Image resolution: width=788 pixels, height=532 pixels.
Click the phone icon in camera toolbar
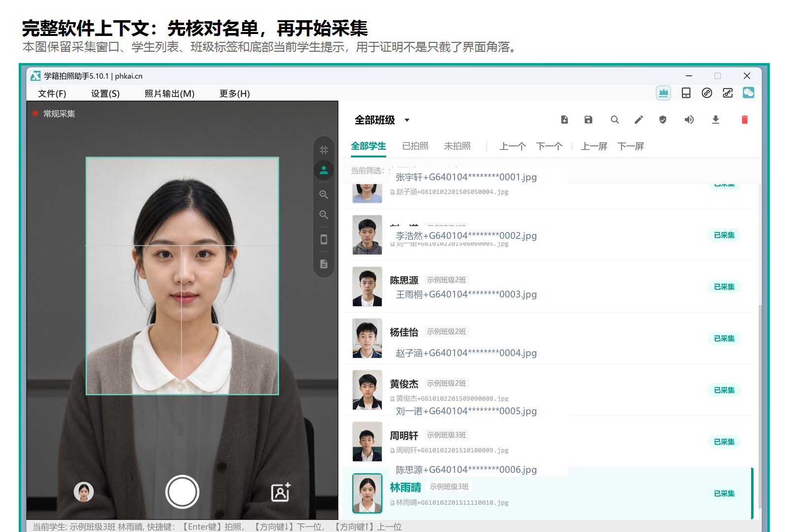coord(324,239)
